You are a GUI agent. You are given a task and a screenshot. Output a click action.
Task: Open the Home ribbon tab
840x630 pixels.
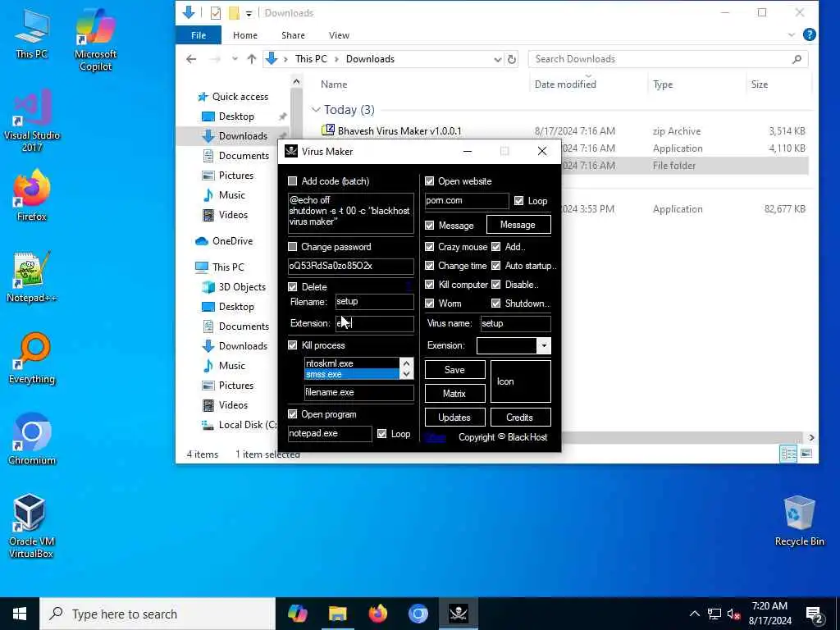244,35
